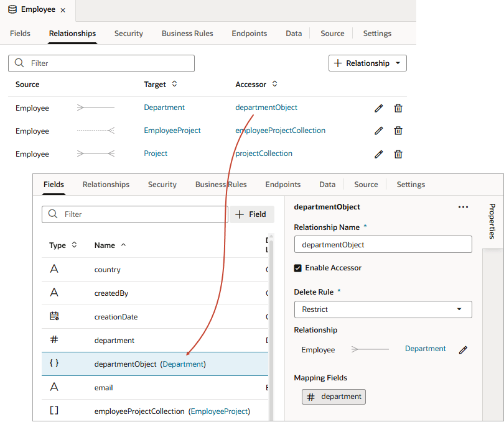
Task: Switch to lower panel Relationships tab
Action: (106, 185)
